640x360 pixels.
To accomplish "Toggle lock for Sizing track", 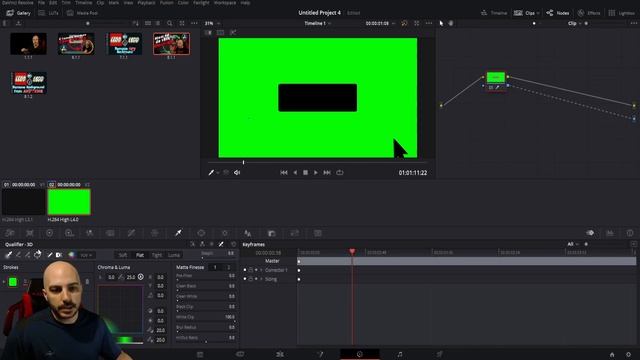I will point(251,279).
